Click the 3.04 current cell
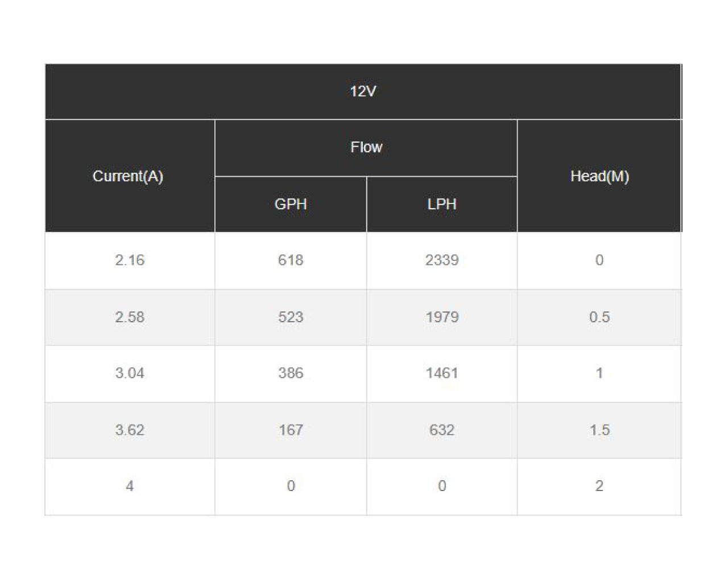The image size is (728, 582). tap(130, 373)
